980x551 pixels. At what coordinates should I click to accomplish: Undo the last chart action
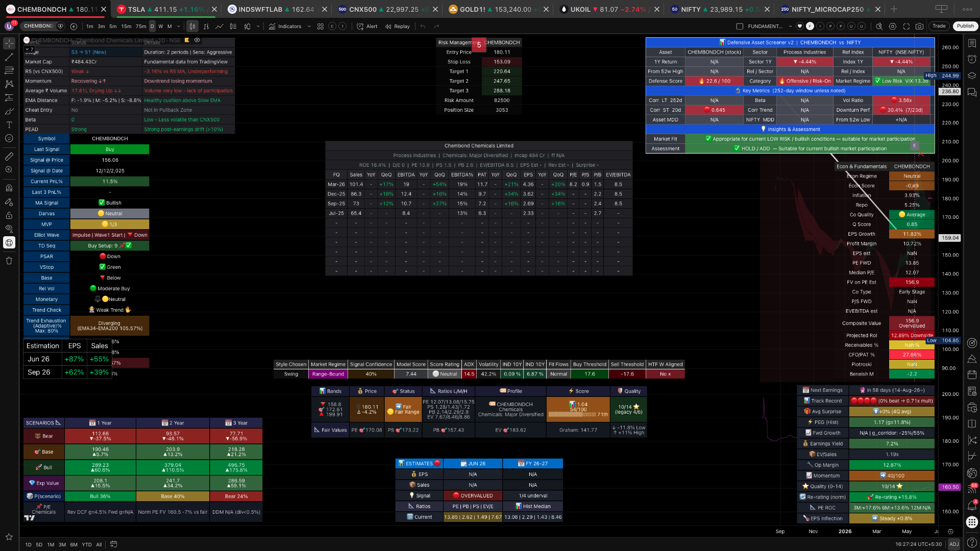click(x=423, y=26)
